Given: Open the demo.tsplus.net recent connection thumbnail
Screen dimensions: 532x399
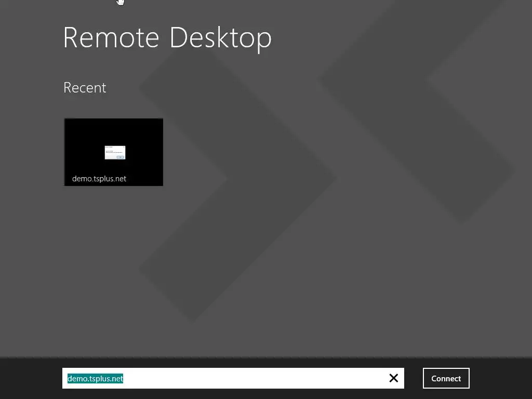Looking at the screenshot, I should point(114,152).
